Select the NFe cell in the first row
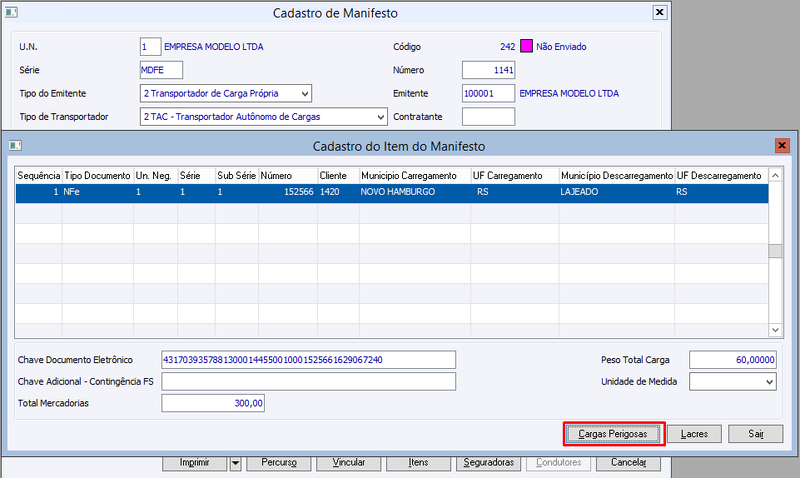Screen dimensions: 800x478 click(97, 192)
